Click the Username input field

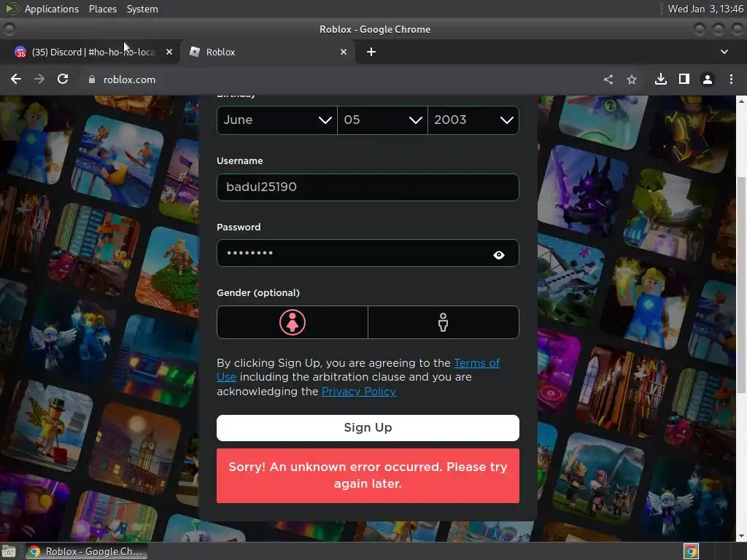pos(368,187)
